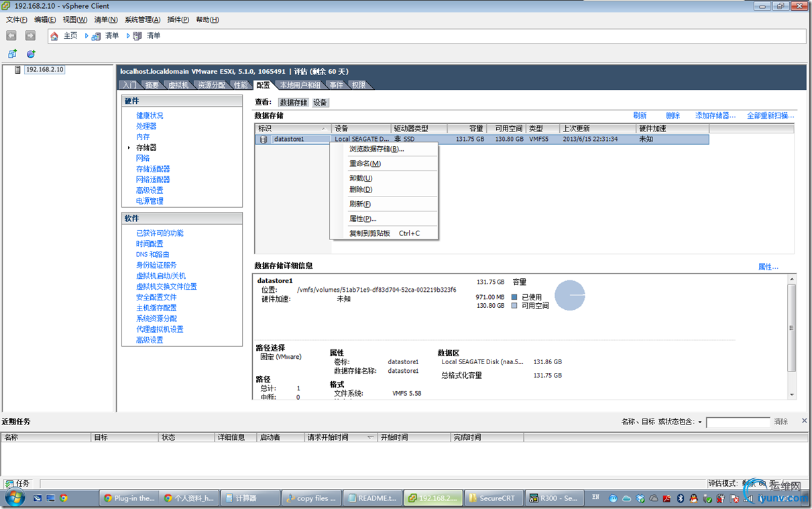Sort by the 标识 column header
812x509 pixels.
[x=293, y=128]
